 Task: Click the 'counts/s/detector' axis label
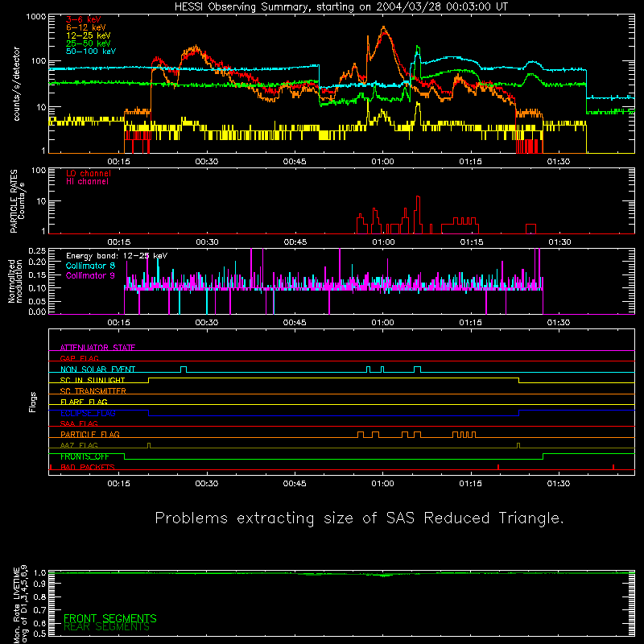[17, 84]
